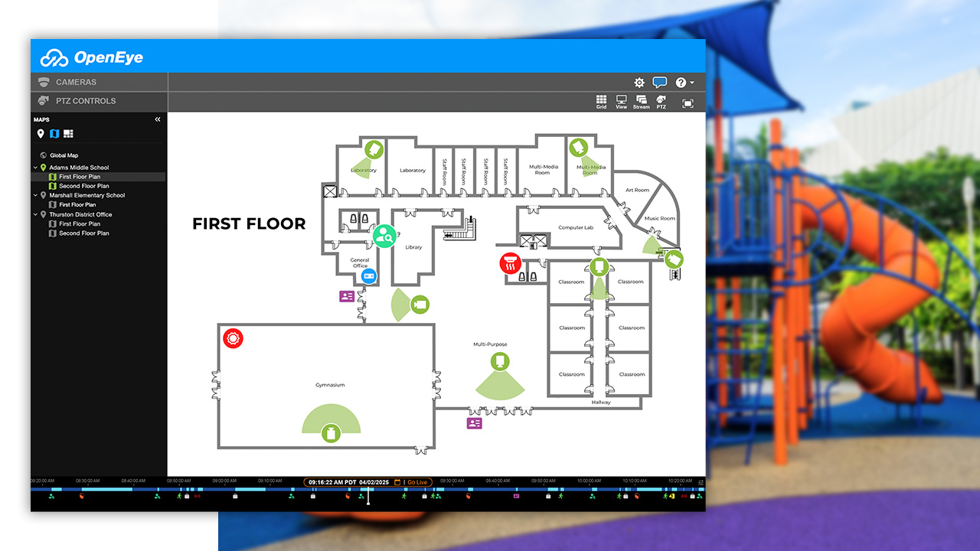Viewport: 980px width, 551px height.
Task: Click the Go Live button
Action: point(413,482)
